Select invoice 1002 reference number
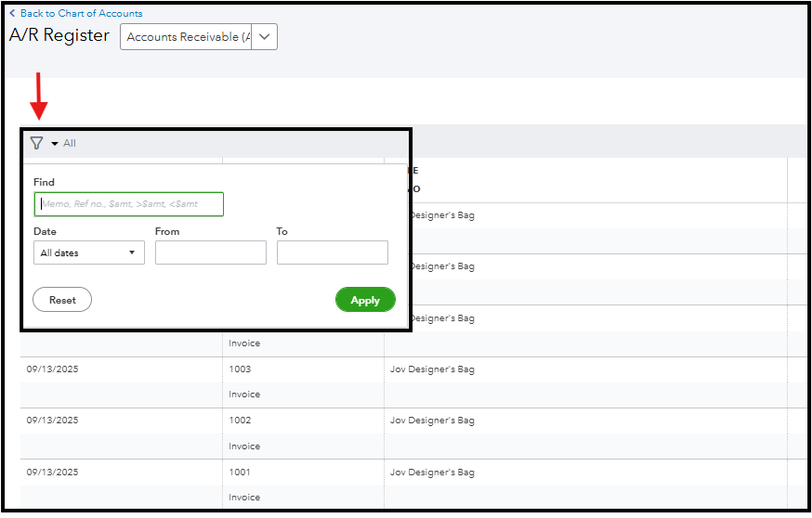The width and height of the screenshot is (812, 518). point(240,421)
